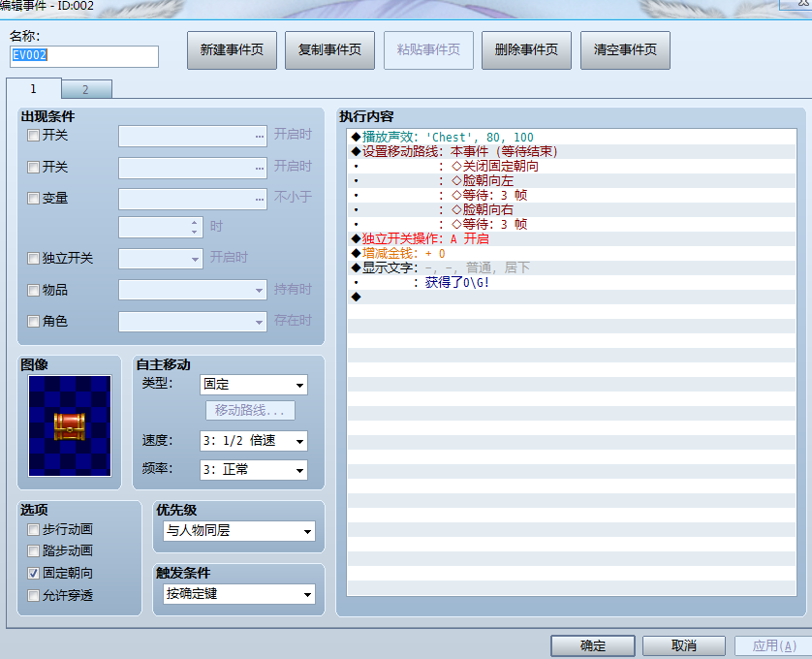Select the 关闭固定朝向 route line
This screenshot has height=659, width=812.
[571, 166]
